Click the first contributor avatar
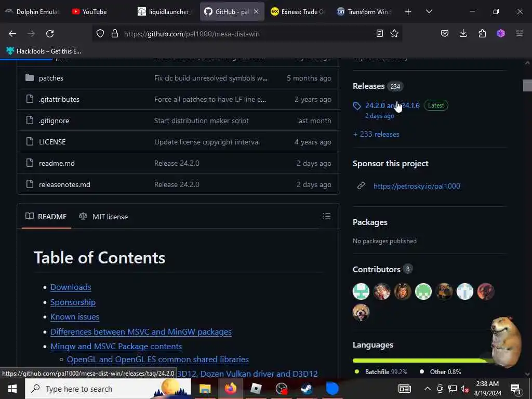The image size is (532, 399). (361, 291)
